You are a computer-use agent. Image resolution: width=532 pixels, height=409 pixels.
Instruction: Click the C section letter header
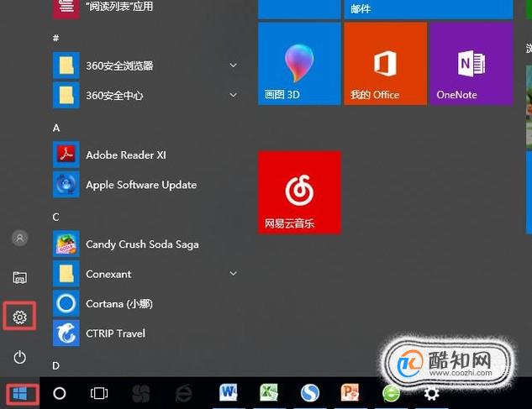tap(56, 217)
